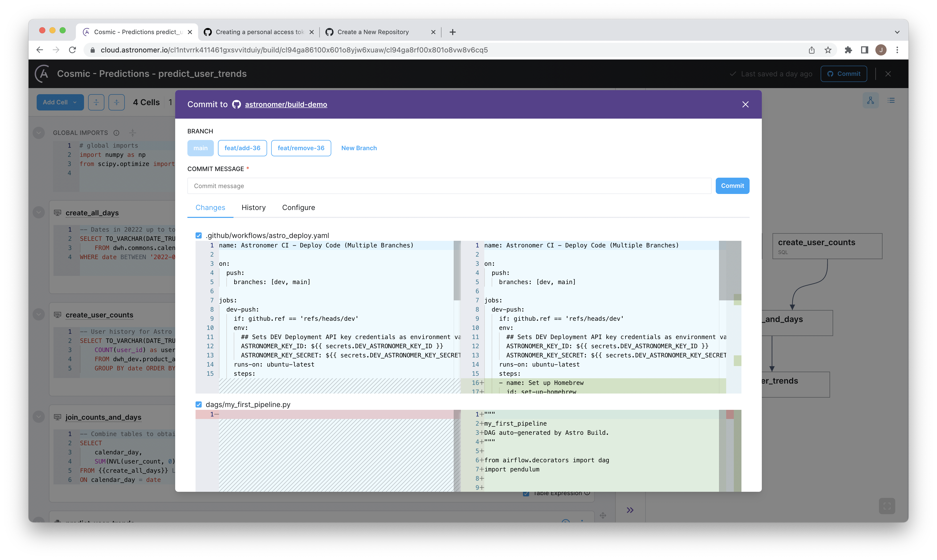This screenshot has width=937, height=560.
Task: Select the list view icon
Action: [x=891, y=100]
